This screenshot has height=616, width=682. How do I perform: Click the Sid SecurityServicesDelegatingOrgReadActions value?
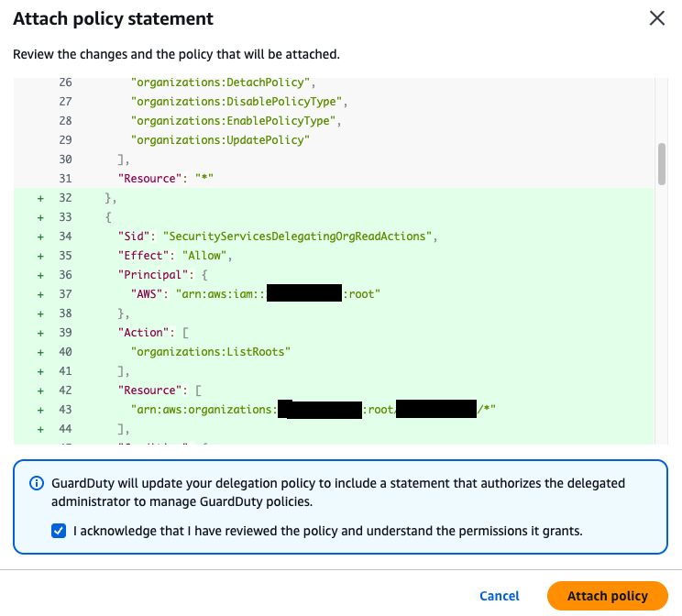[298, 236]
